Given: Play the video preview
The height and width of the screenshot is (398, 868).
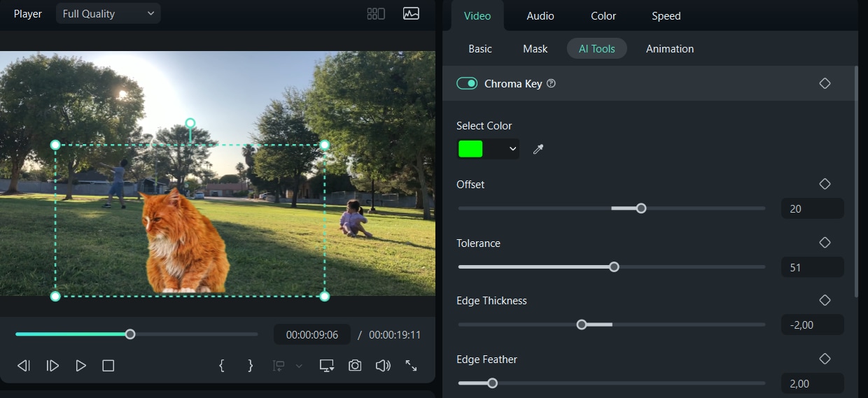Looking at the screenshot, I should pos(80,365).
